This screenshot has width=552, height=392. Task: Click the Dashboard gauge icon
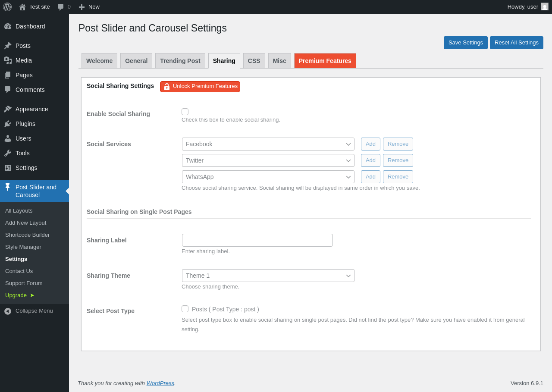(8, 26)
